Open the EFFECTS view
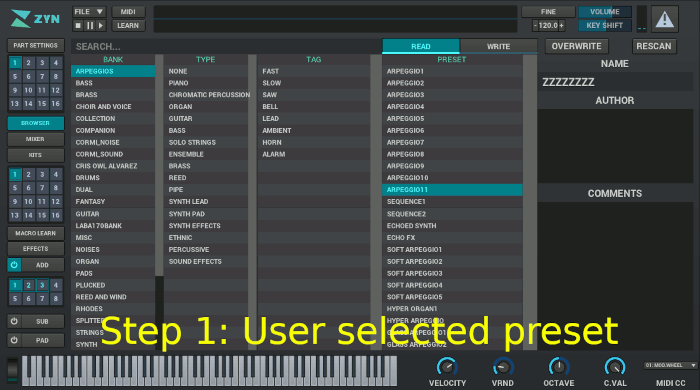700x390 pixels. tap(36, 249)
